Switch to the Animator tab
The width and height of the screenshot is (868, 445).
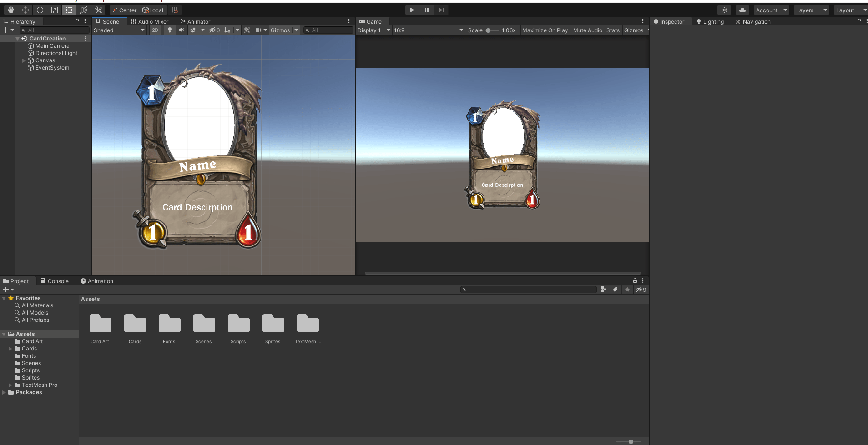coord(196,21)
